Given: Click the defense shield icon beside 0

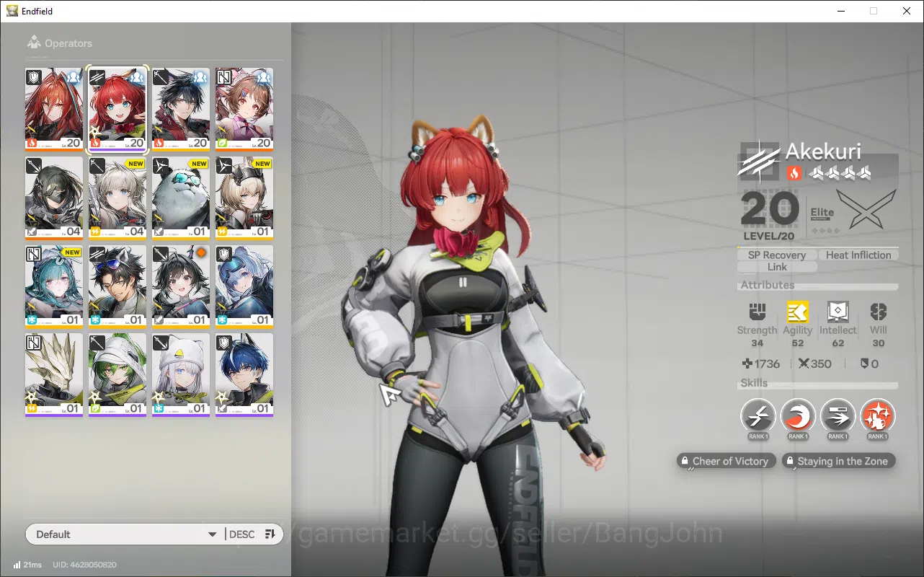Looking at the screenshot, I should coord(864,364).
